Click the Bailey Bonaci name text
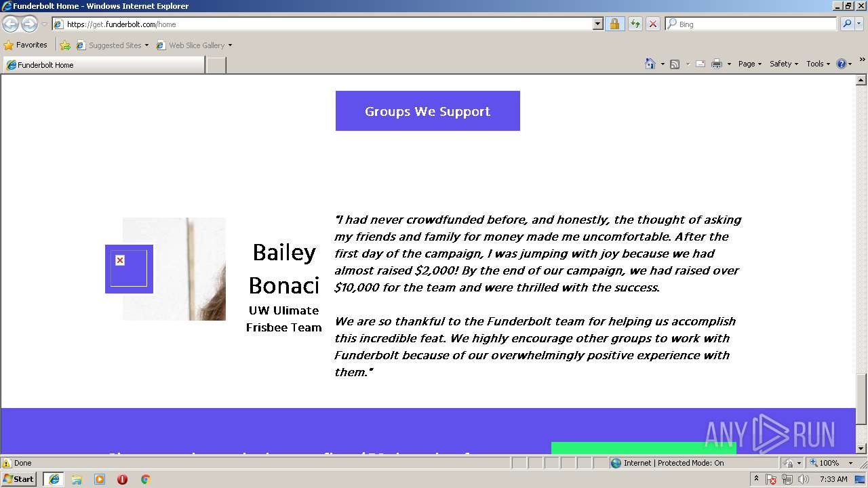This screenshot has width=868, height=488. tap(283, 269)
